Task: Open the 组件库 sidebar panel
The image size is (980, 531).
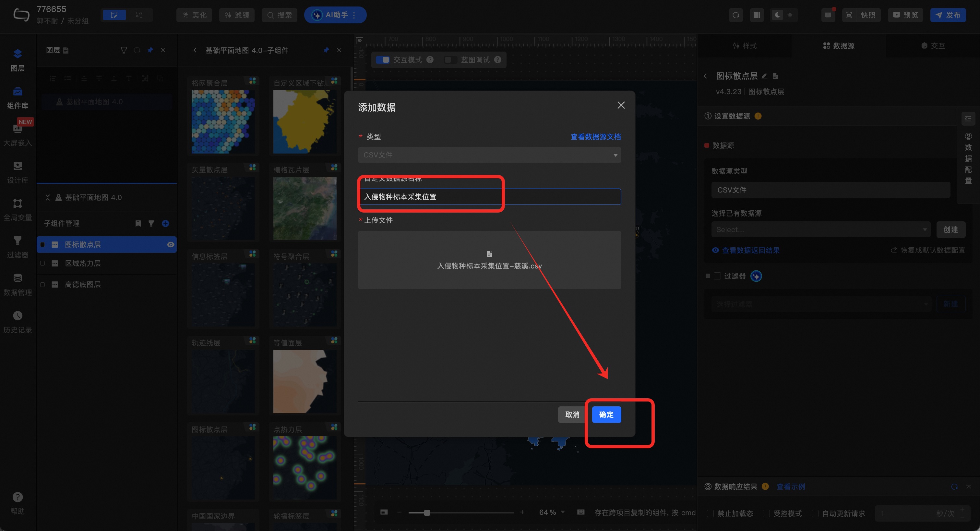Action: point(18,97)
